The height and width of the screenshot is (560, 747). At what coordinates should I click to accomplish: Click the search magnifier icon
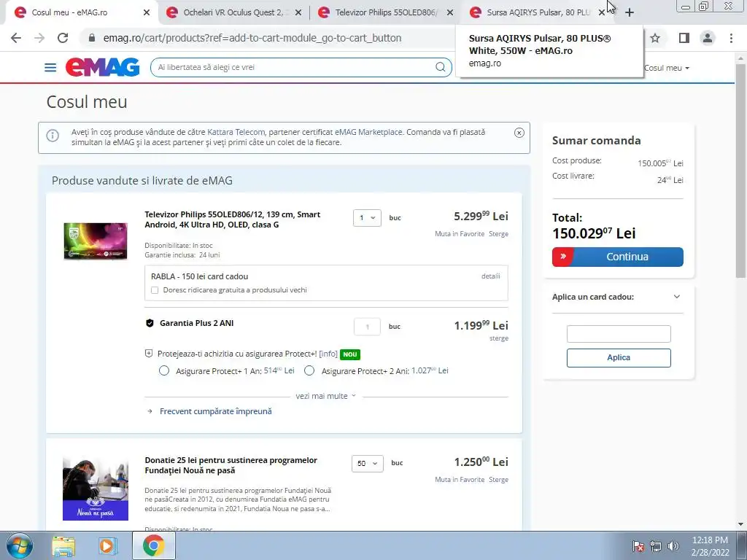pos(441,67)
